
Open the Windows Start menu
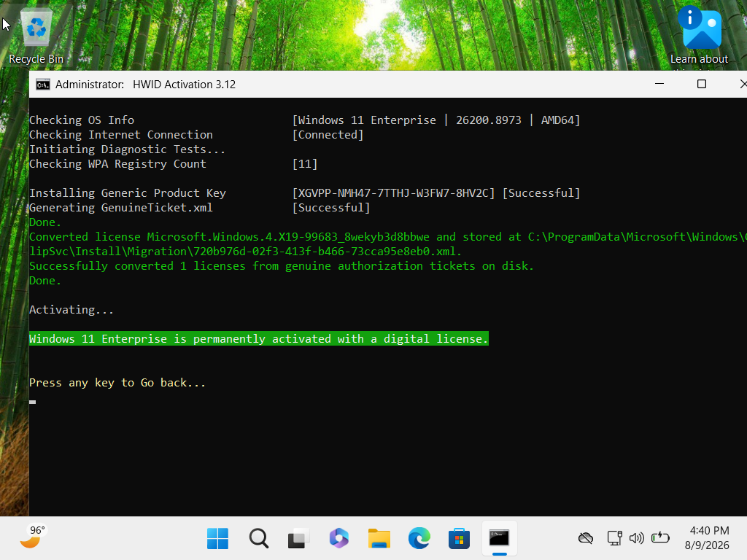(x=217, y=539)
